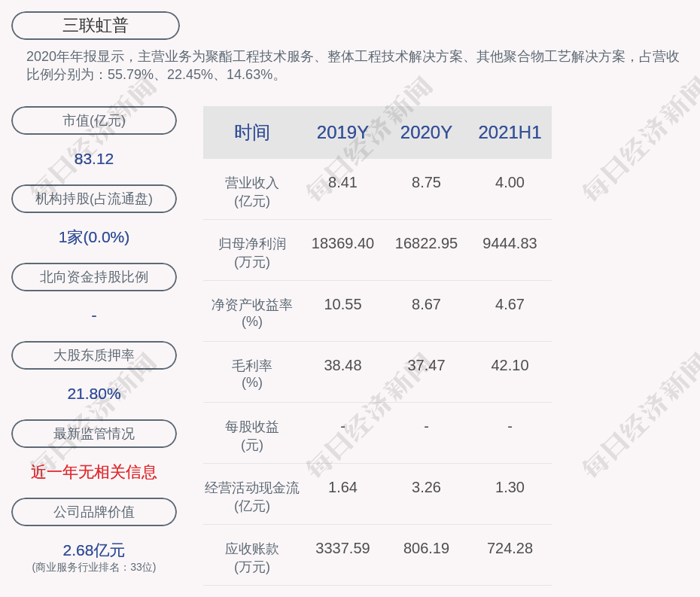Click net profit value 18369.40
Screen dimensions: 700x597
click(x=342, y=243)
